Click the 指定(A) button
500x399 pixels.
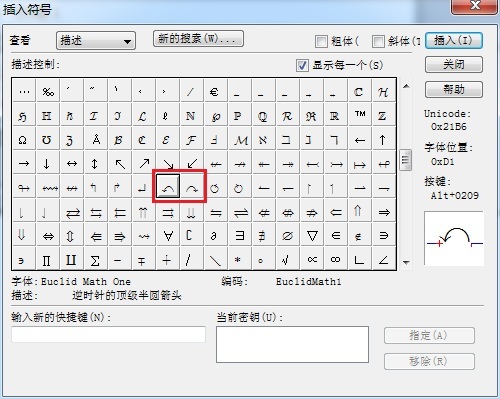[429, 335]
